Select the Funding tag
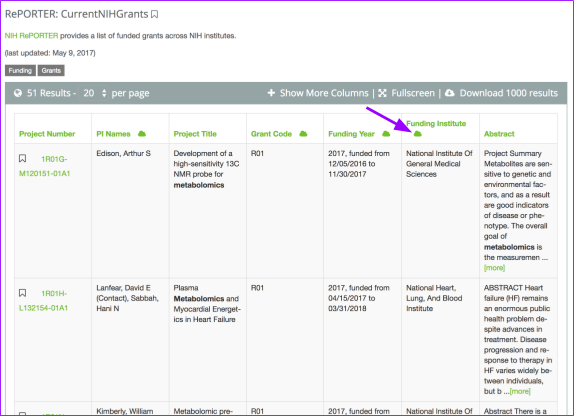The image size is (574, 416). [x=20, y=70]
